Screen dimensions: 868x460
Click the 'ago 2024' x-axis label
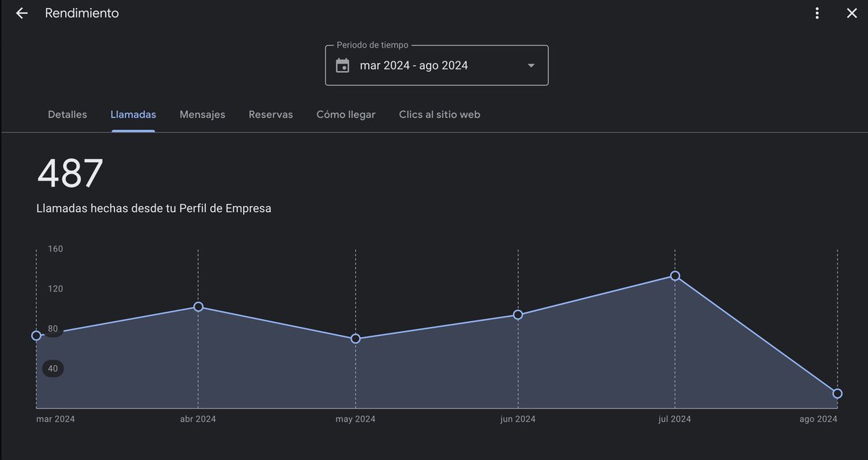tap(818, 419)
